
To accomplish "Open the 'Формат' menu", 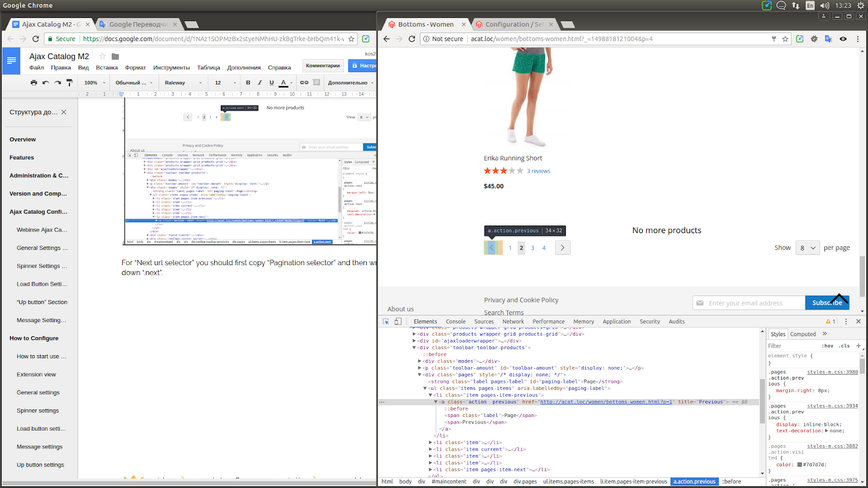I will point(135,68).
